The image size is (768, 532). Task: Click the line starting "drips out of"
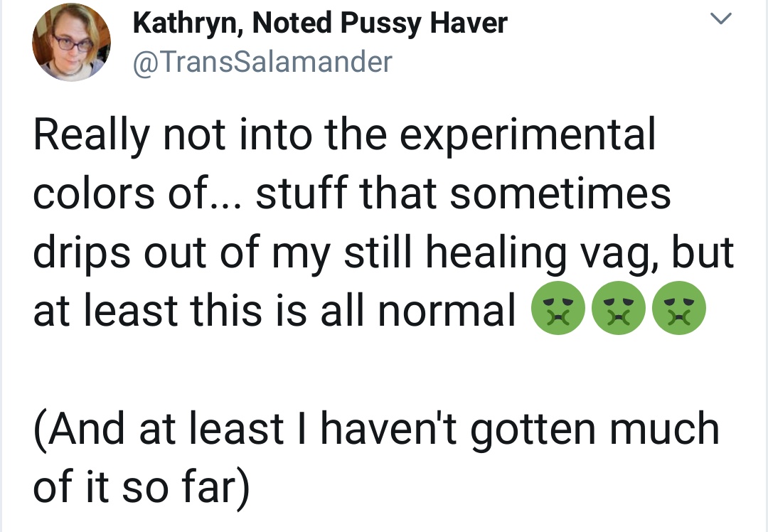pos(383,252)
